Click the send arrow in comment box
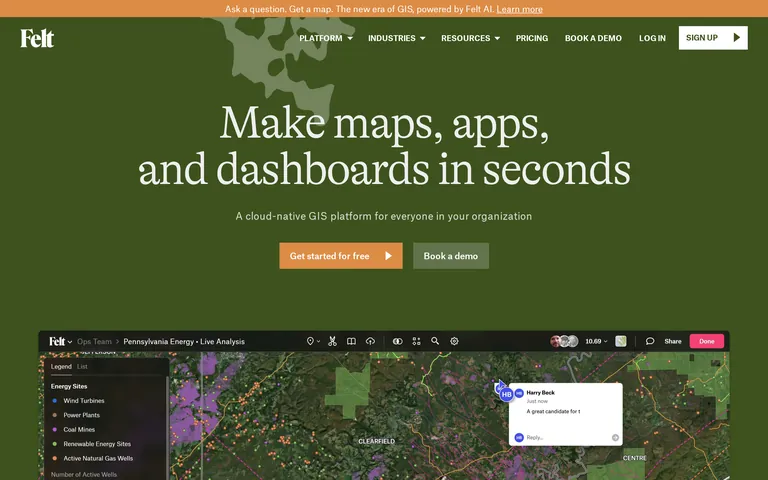 (x=616, y=437)
